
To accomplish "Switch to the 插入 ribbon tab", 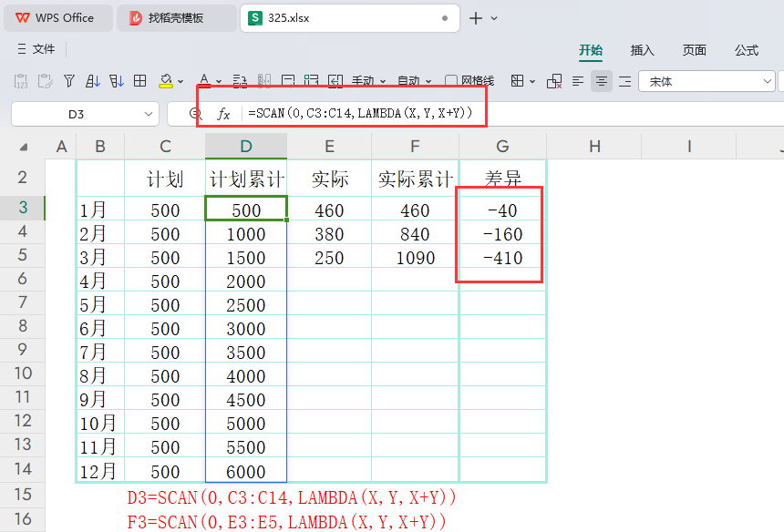I will pos(642,50).
